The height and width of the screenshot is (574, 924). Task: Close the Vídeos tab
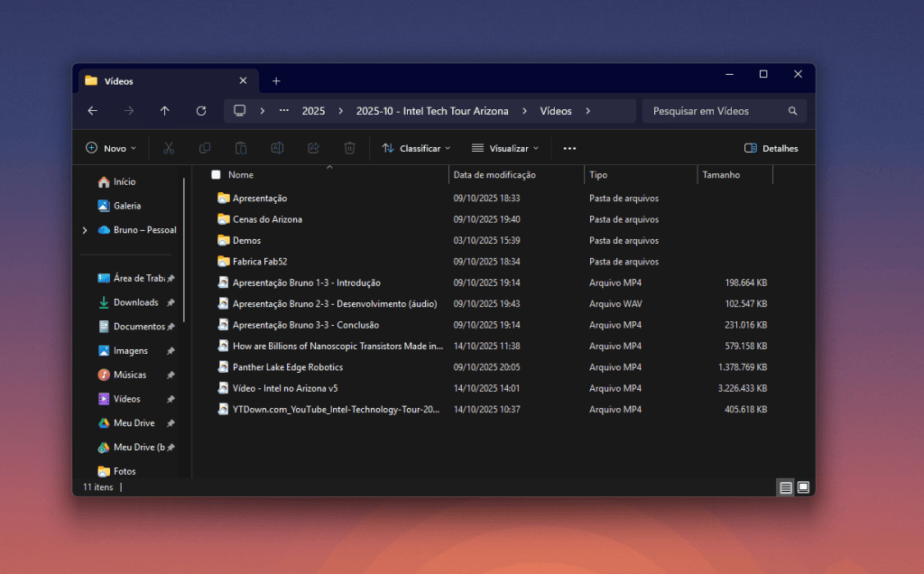[243, 80]
